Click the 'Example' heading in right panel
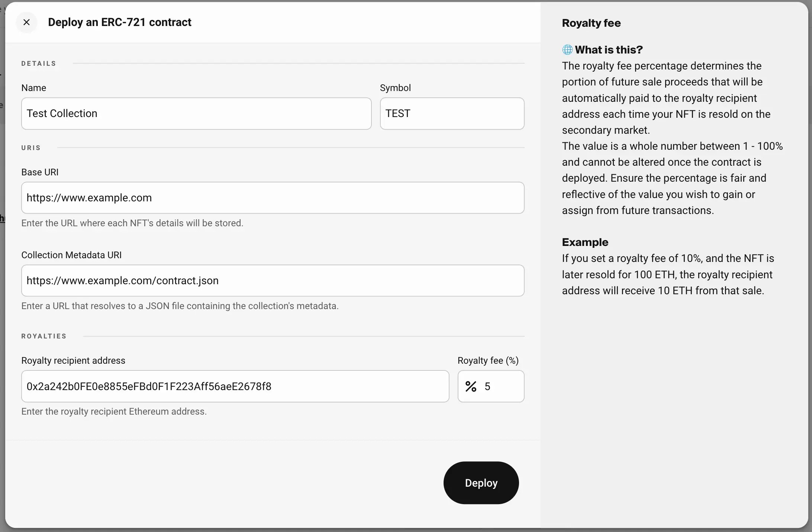The width and height of the screenshot is (812, 532). pos(585,242)
